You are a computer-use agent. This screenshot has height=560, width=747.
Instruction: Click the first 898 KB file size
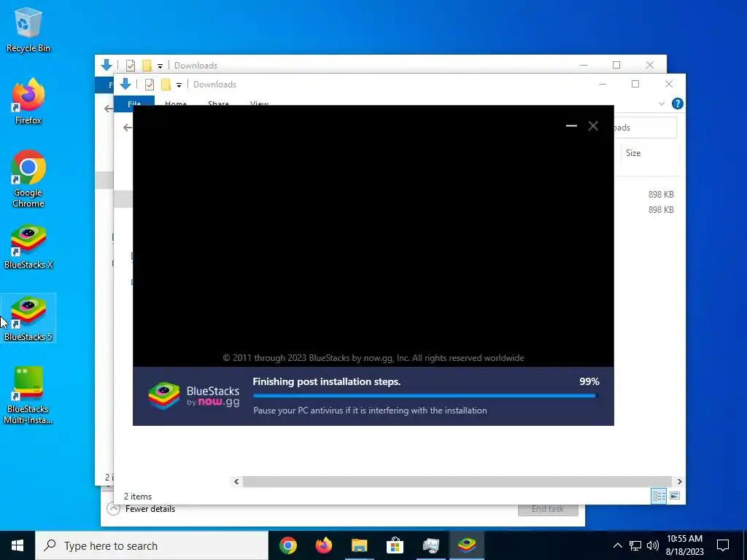661,194
